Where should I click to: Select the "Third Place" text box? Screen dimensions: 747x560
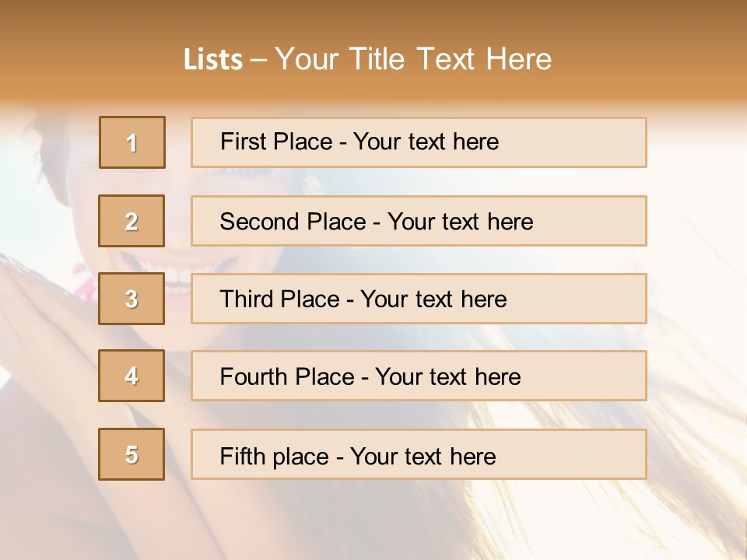point(419,299)
